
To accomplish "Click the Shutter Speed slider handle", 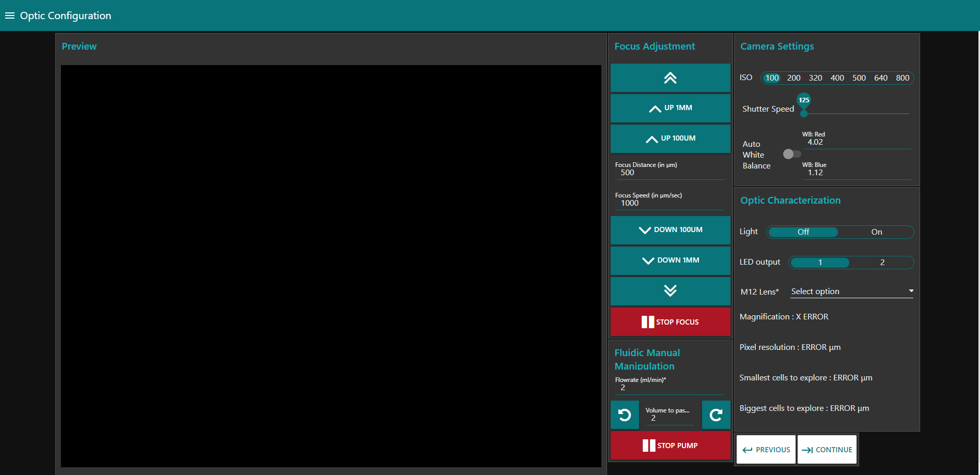I will tap(804, 113).
